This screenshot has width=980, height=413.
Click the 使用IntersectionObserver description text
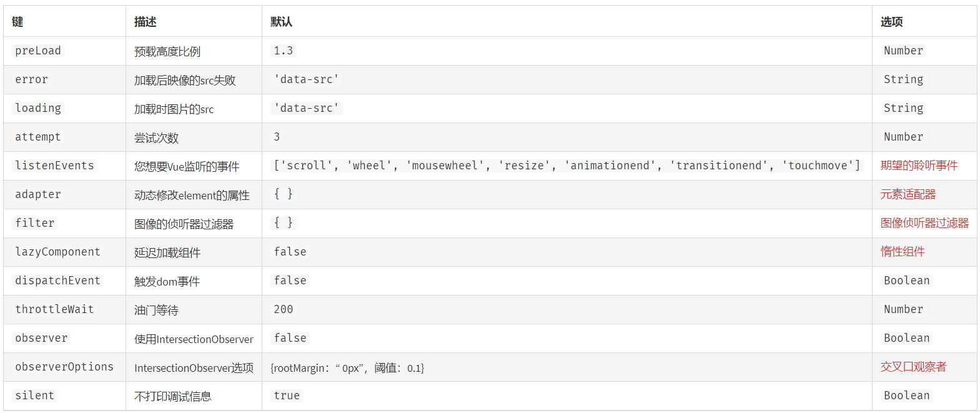(194, 339)
